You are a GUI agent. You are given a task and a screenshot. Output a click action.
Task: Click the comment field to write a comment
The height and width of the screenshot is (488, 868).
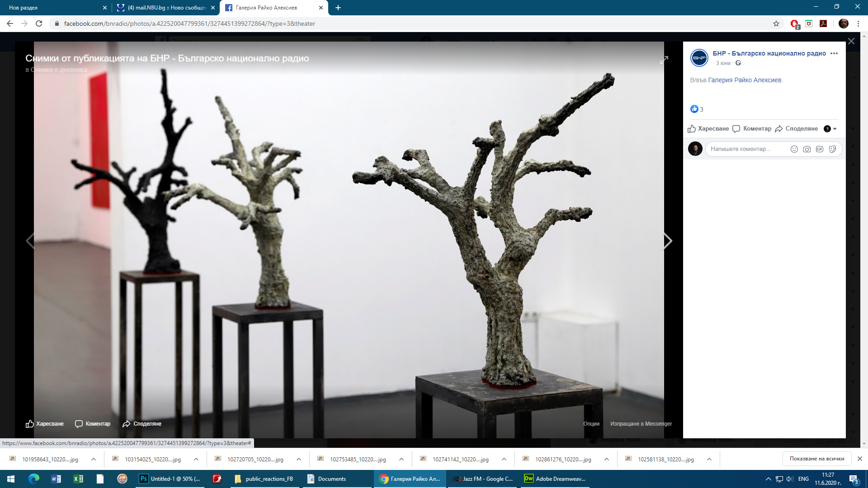(x=746, y=149)
